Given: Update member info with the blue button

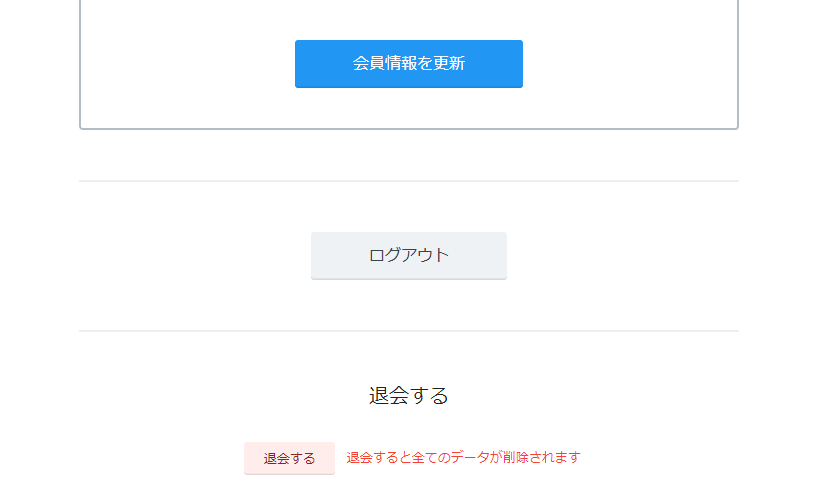Looking at the screenshot, I should (x=408, y=64).
